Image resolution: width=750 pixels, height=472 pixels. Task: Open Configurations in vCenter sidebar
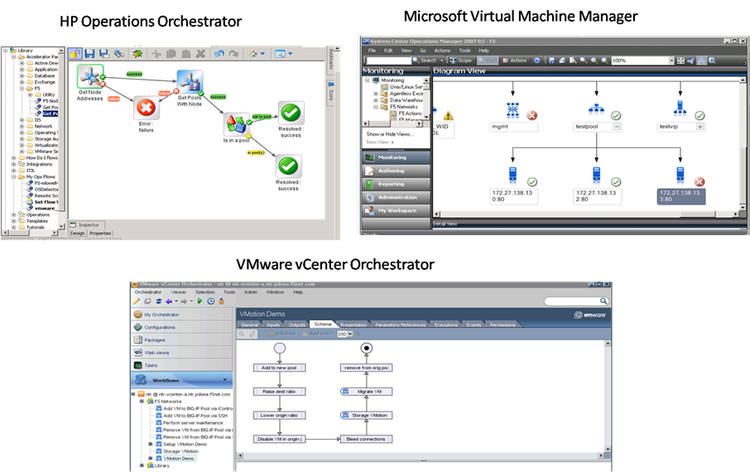(x=182, y=327)
